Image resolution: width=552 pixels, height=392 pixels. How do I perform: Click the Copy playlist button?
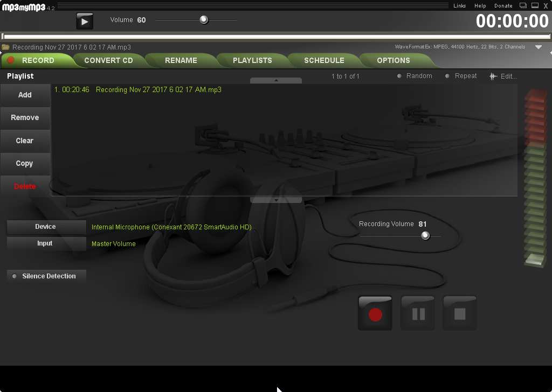pyautogui.click(x=25, y=164)
